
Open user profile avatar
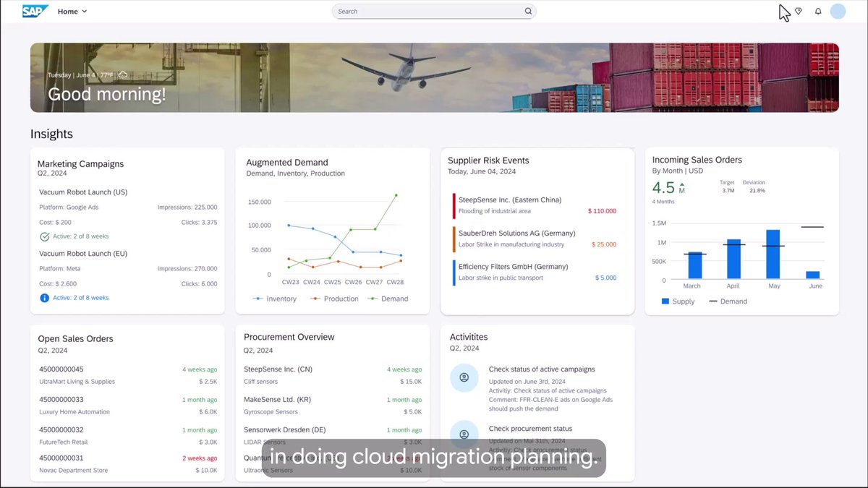[838, 12]
